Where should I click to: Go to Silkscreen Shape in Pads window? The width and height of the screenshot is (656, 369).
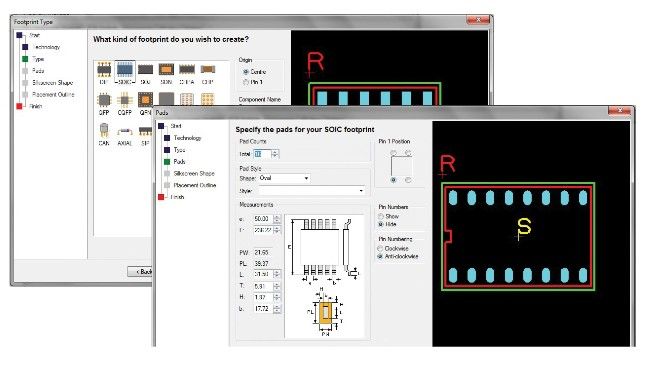coord(194,173)
